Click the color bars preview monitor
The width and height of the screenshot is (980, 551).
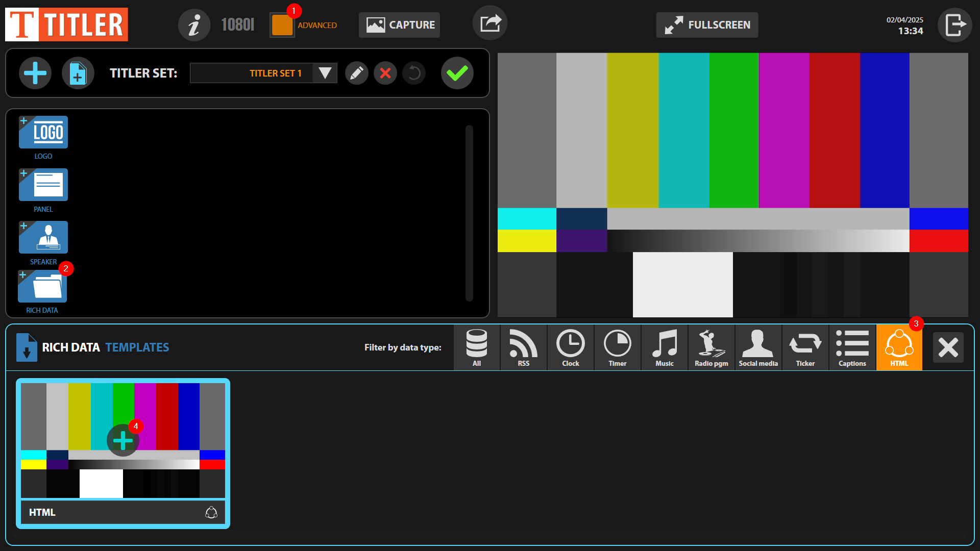pyautogui.click(x=733, y=185)
